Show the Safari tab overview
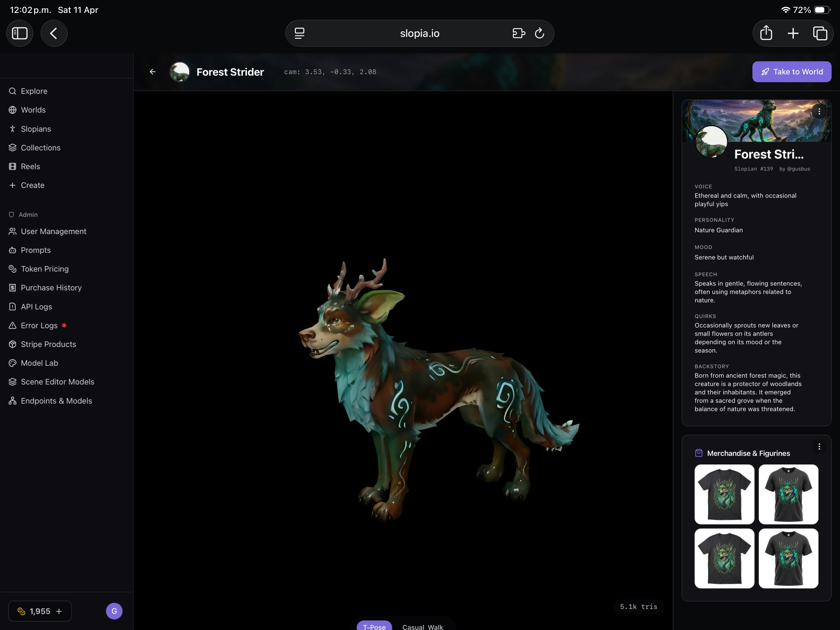 click(820, 34)
